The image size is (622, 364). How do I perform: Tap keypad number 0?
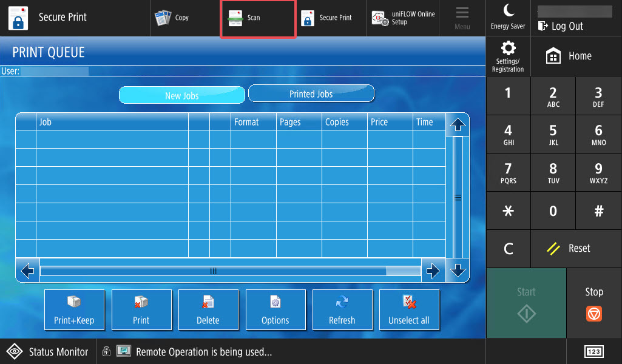click(553, 211)
